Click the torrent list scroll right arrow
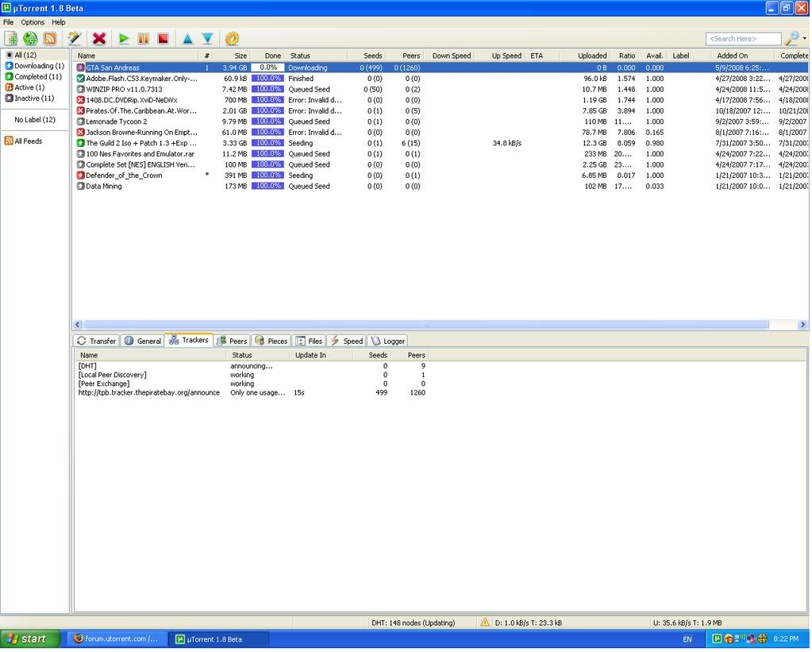Screen dimensions: 812x652 [802, 325]
